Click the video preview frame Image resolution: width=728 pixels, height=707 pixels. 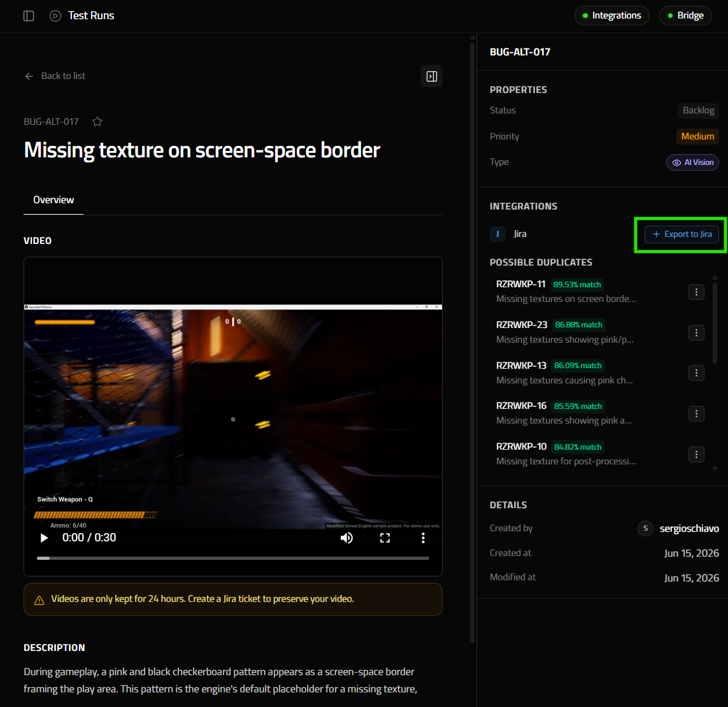click(x=233, y=417)
